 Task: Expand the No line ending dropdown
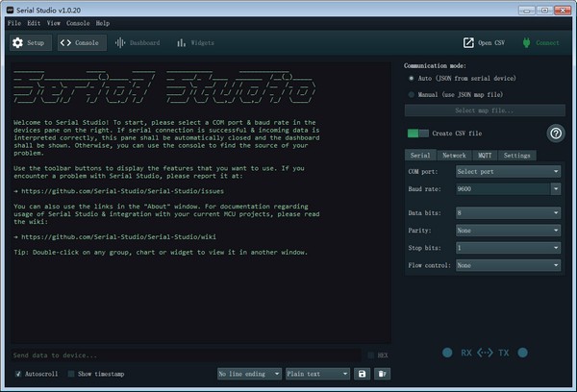tap(249, 373)
